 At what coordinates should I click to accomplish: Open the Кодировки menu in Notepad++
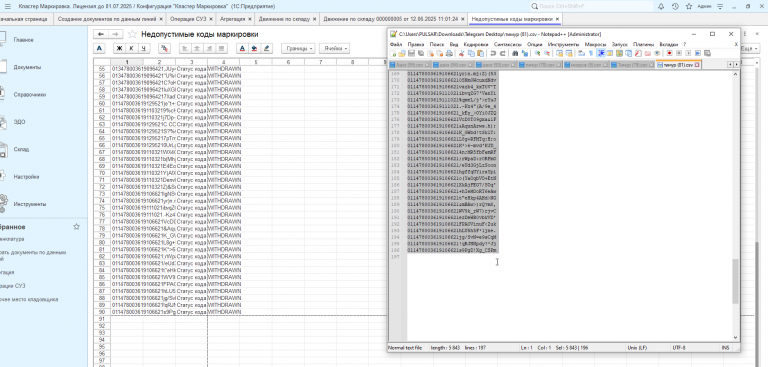point(474,44)
